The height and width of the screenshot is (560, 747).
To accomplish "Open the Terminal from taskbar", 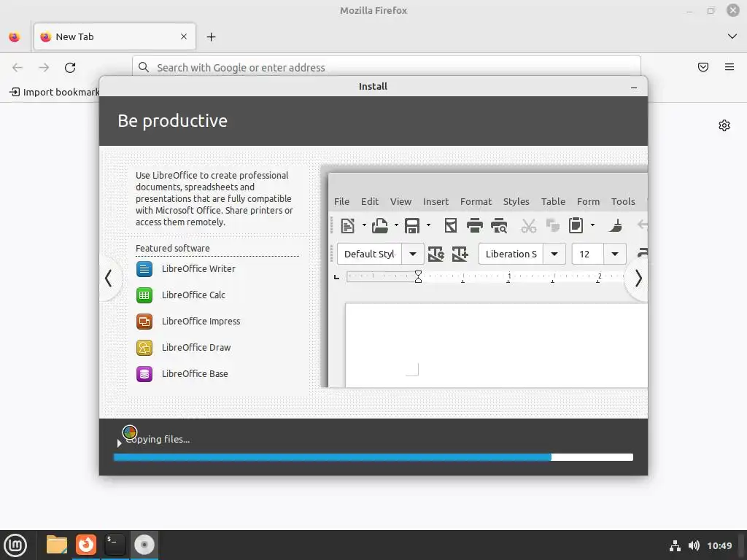I will [115, 545].
